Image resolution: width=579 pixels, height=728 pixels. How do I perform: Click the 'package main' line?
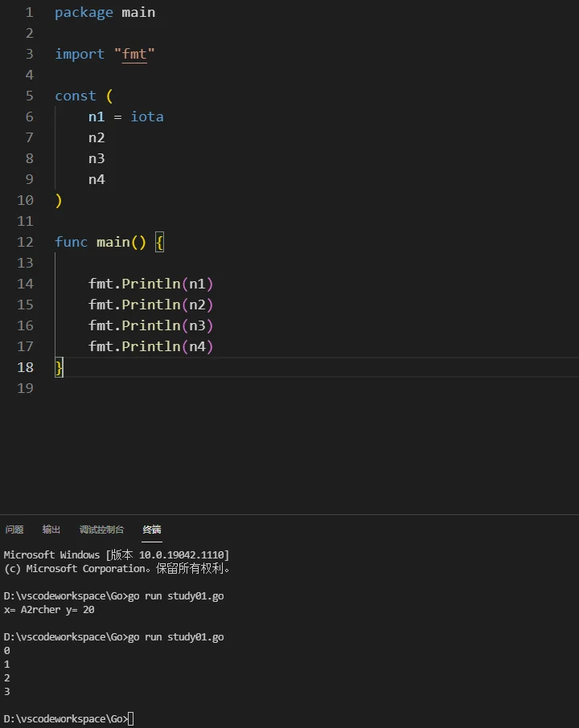105,13
